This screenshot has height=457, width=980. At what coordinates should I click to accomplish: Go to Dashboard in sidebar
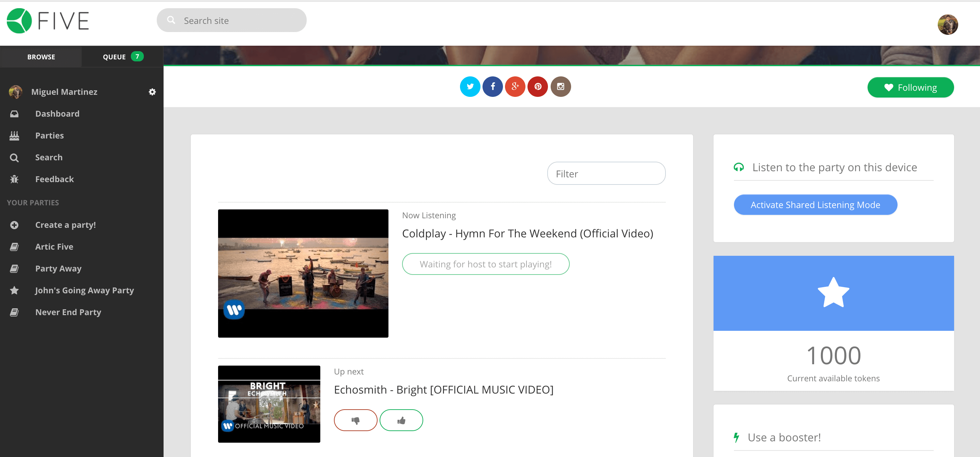57,114
